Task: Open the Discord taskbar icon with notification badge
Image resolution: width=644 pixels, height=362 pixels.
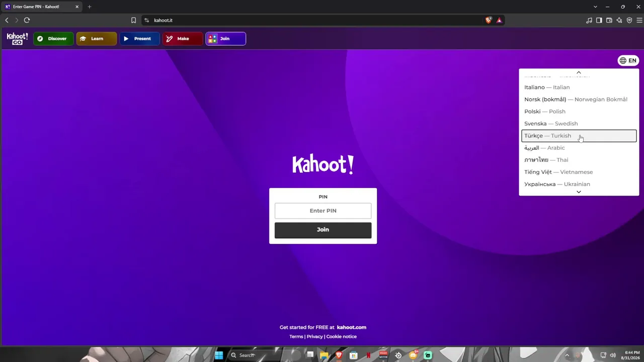Action: 414,355
